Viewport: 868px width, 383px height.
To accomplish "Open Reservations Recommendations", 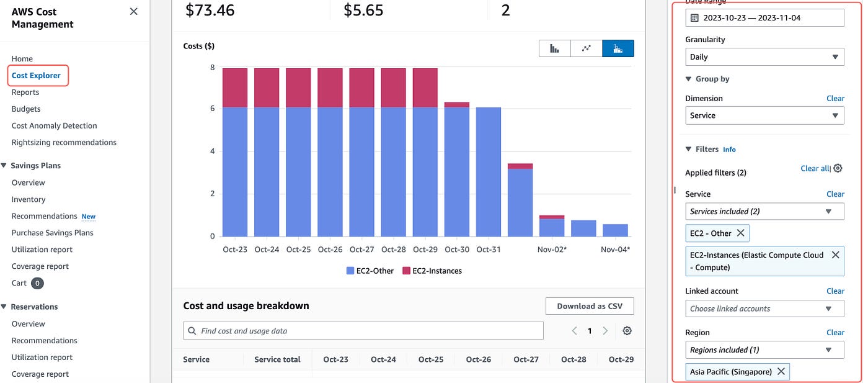I will 45,340.
